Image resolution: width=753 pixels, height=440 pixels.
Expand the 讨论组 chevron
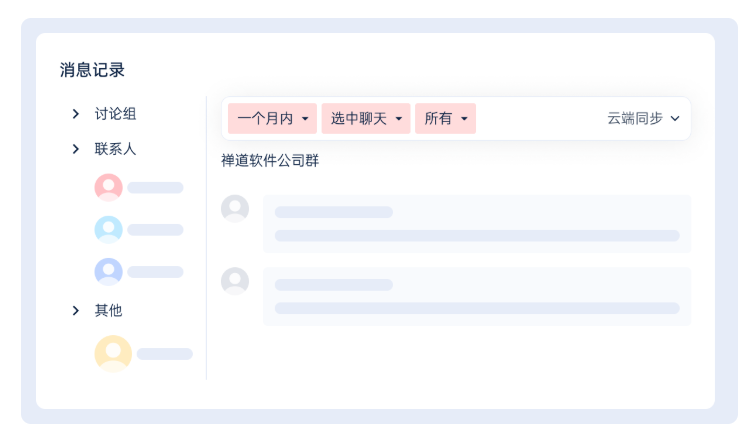tap(75, 114)
